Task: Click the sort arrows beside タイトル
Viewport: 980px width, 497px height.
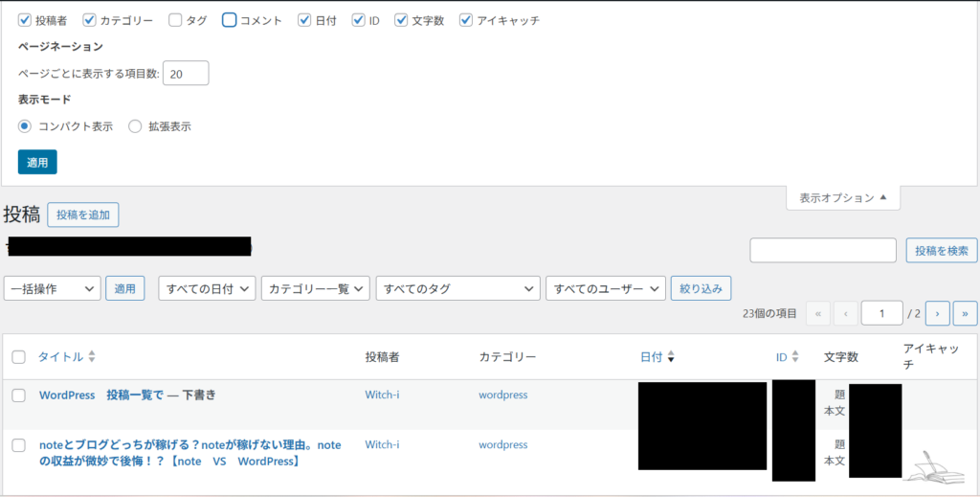Action: pyautogui.click(x=92, y=357)
